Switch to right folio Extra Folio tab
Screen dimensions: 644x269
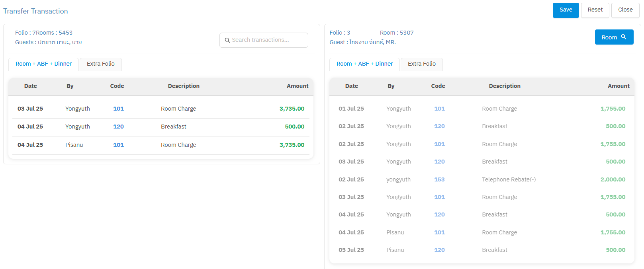(x=421, y=64)
